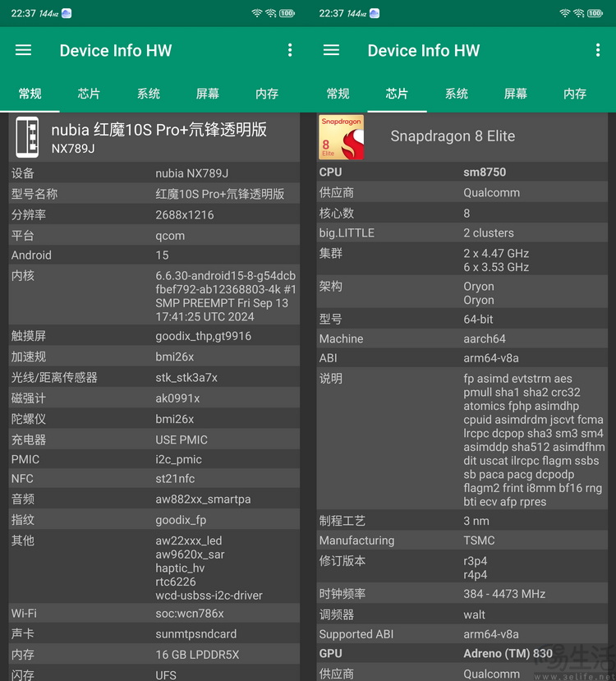Tap the 磁强计 value ak0991x

point(177,398)
